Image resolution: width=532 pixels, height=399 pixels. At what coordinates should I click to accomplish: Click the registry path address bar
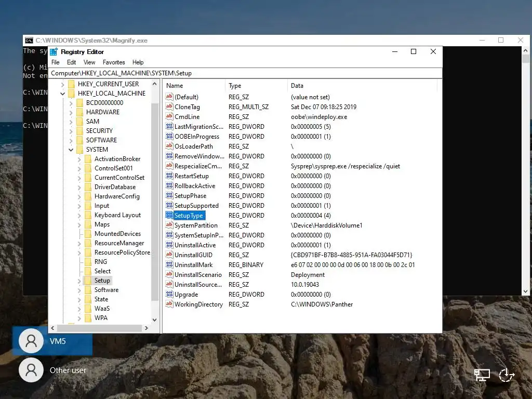point(245,73)
